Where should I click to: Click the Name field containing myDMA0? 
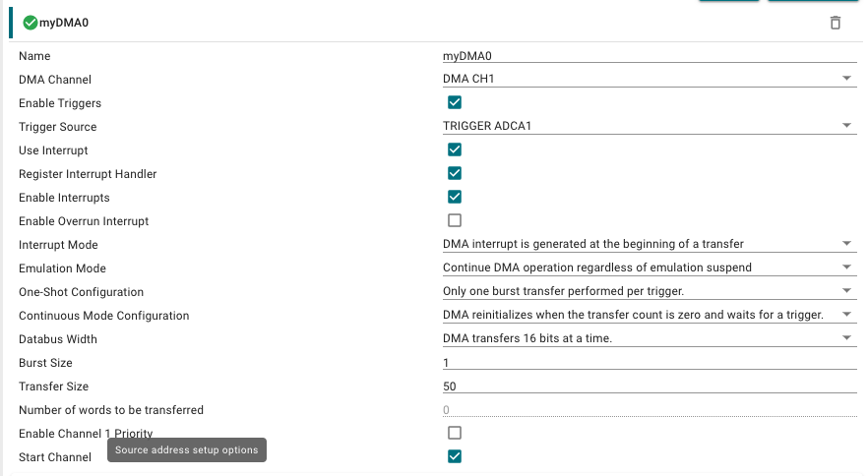pos(649,56)
